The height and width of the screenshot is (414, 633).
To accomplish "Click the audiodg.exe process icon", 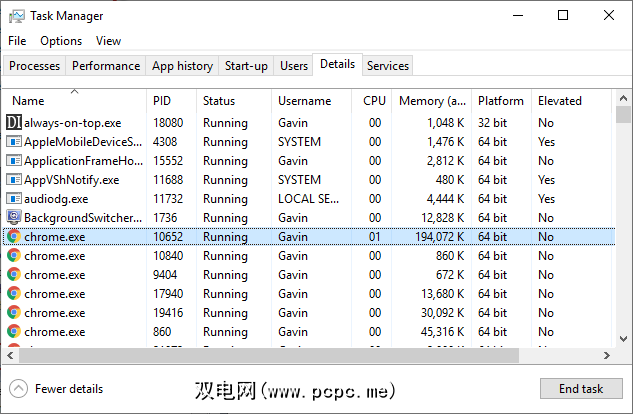I will [x=14, y=199].
